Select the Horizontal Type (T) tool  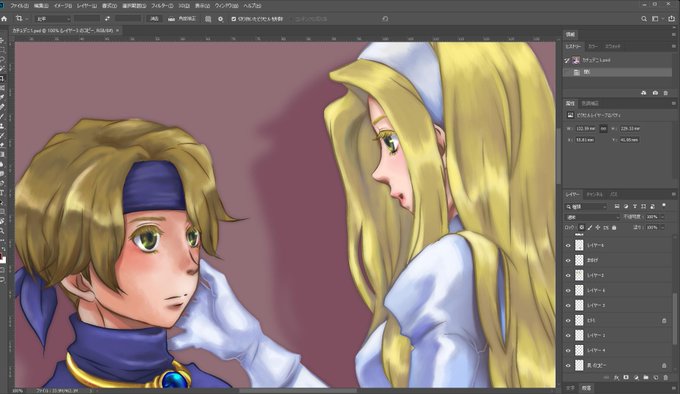2,192
